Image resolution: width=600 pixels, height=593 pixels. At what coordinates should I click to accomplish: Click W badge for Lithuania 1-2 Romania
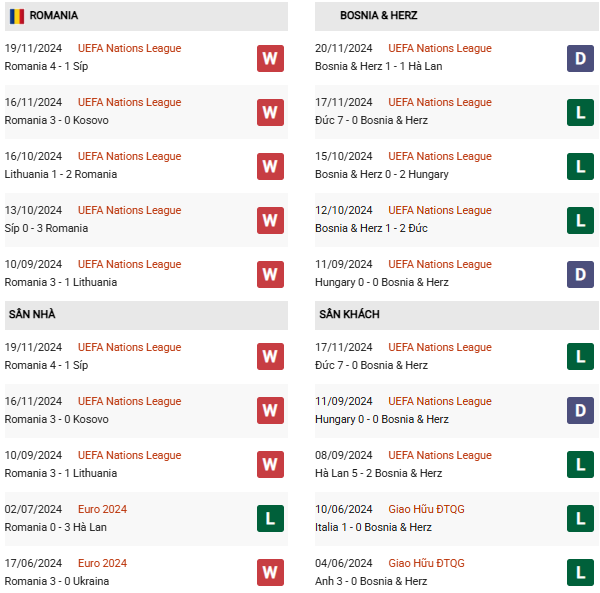click(270, 166)
